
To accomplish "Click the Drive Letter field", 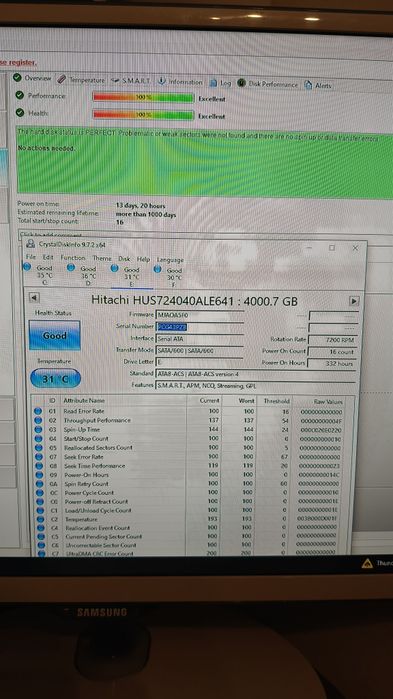I will [199, 362].
